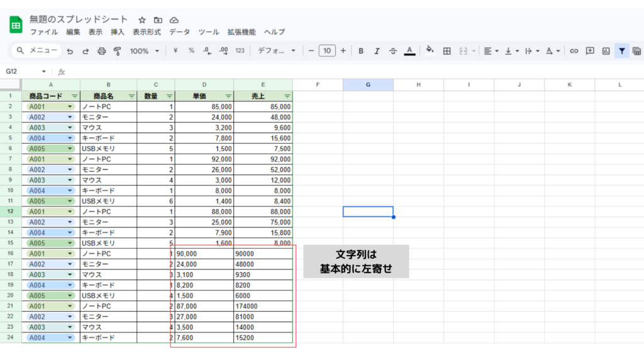
Task: Expand the A001 dropdown chip in row 2
Action: coord(70,107)
